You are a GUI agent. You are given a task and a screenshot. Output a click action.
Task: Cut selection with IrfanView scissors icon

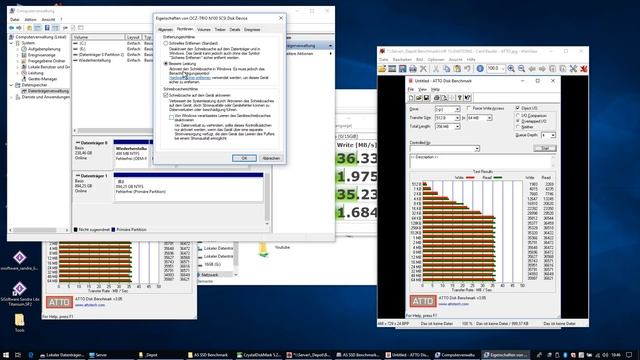click(436, 69)
